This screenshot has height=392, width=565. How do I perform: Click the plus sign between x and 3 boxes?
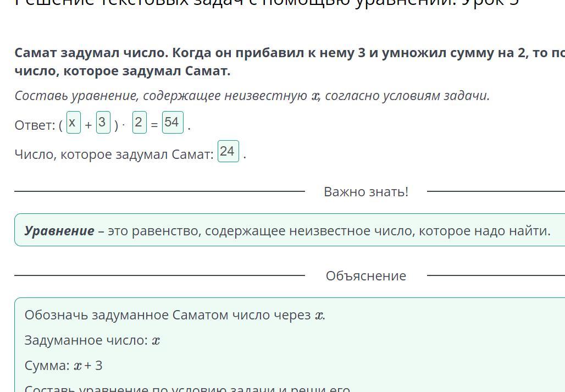(88, 125)
